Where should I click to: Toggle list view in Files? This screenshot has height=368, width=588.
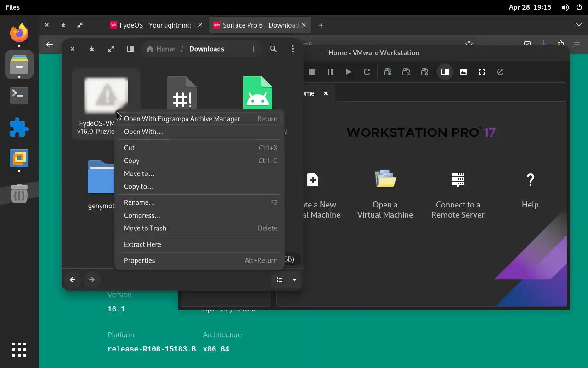coord(279,280)
